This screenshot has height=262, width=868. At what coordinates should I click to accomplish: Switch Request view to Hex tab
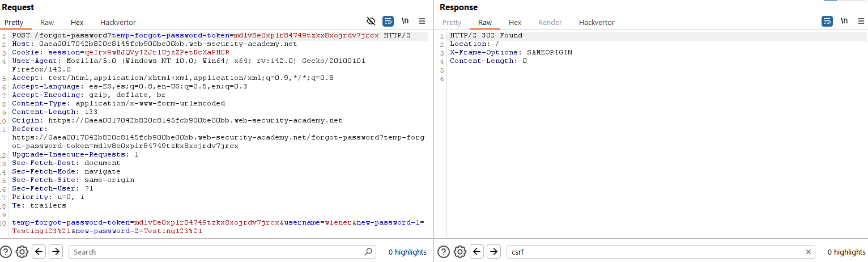point(77,23)
